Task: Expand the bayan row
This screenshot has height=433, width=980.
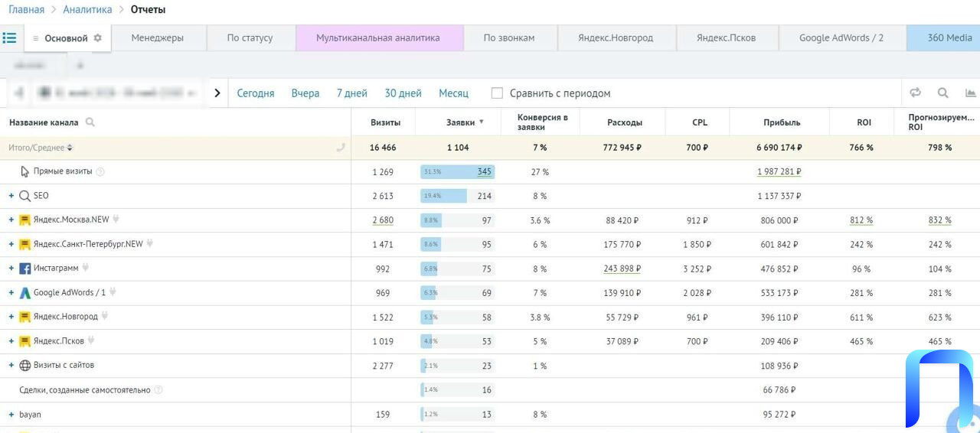Action: click(11, 415)
